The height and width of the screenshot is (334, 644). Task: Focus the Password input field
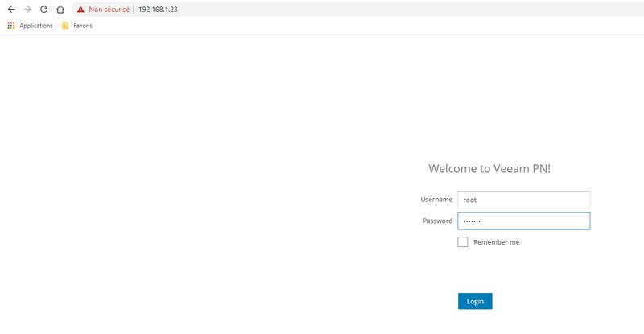click(524, 221)
